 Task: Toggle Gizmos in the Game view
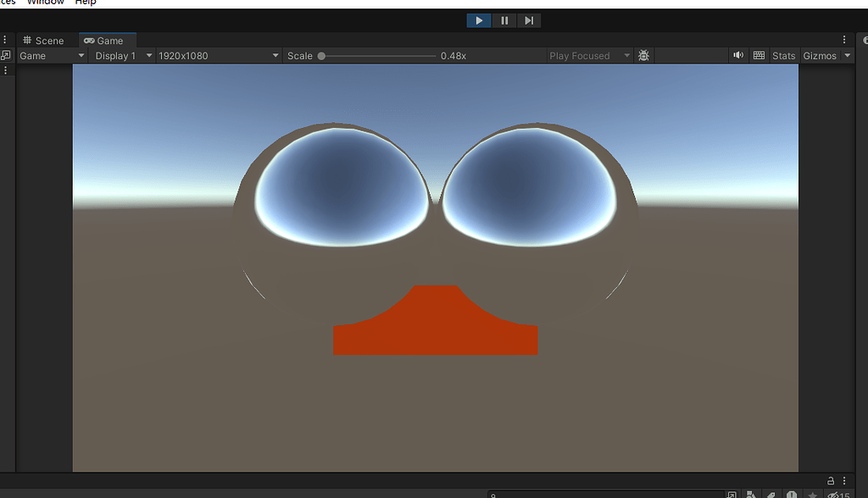(819, 56)
